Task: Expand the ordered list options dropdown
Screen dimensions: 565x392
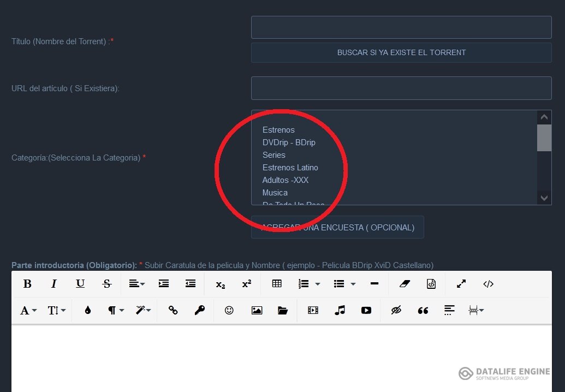Action: [x=318, y=284]
